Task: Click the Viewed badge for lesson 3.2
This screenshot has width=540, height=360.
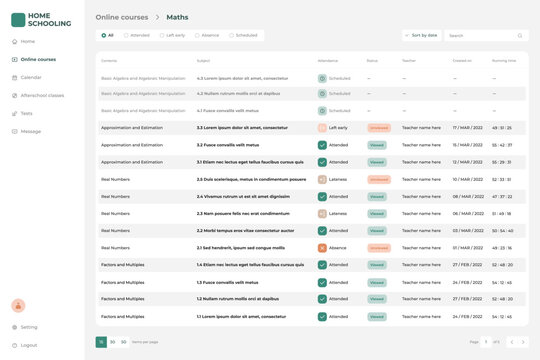Action: (x=377, y=145)
